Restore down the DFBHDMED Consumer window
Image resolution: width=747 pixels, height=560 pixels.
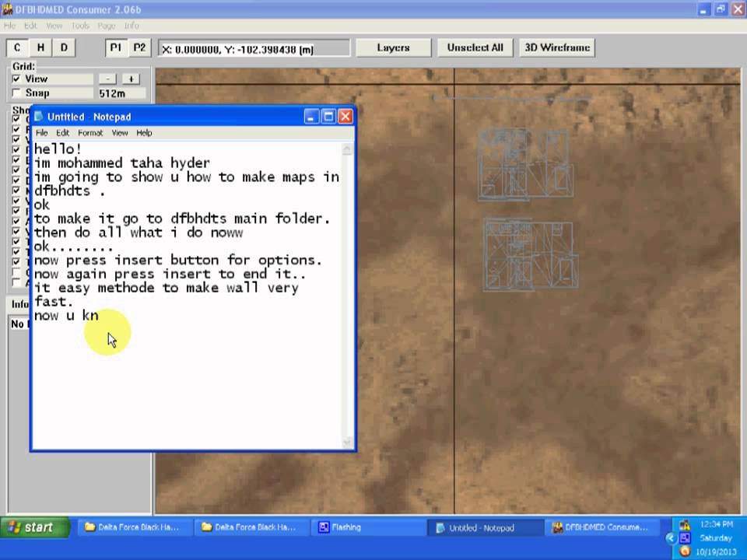coord(721,9)
